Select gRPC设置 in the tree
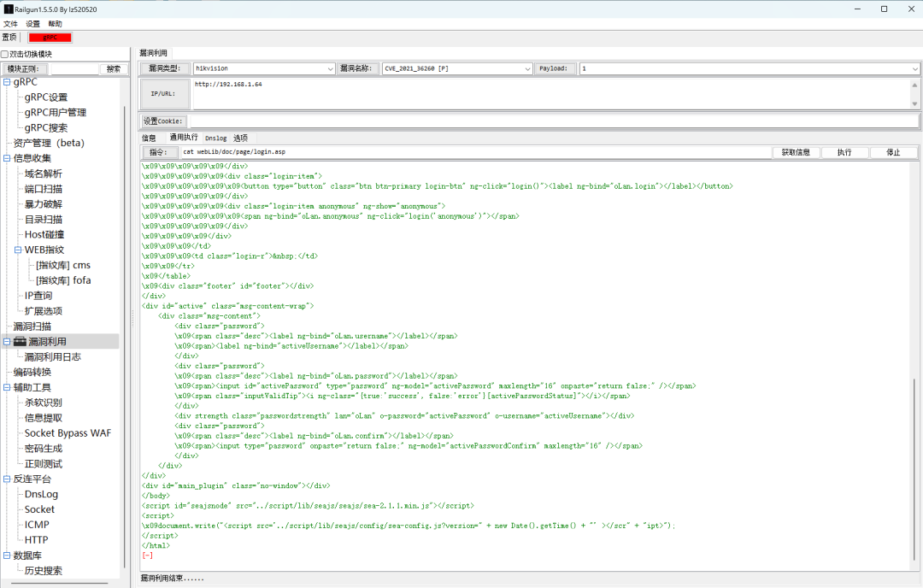Viewport: 923px width, 588px height. tap(46, 97)
